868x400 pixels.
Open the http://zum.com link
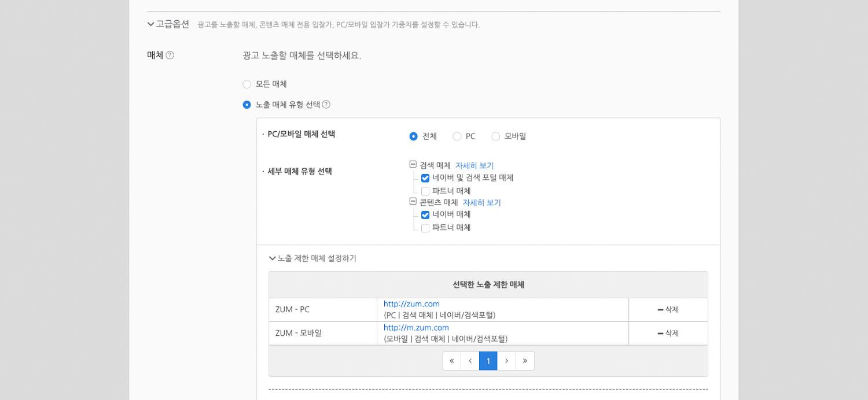pyautogui.click(x=411, y=304)
